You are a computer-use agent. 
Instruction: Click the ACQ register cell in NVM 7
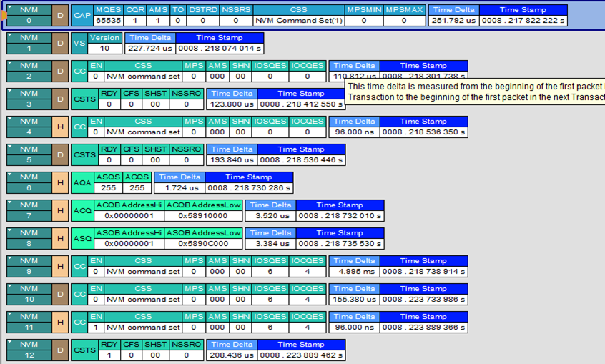coord(82,211)
